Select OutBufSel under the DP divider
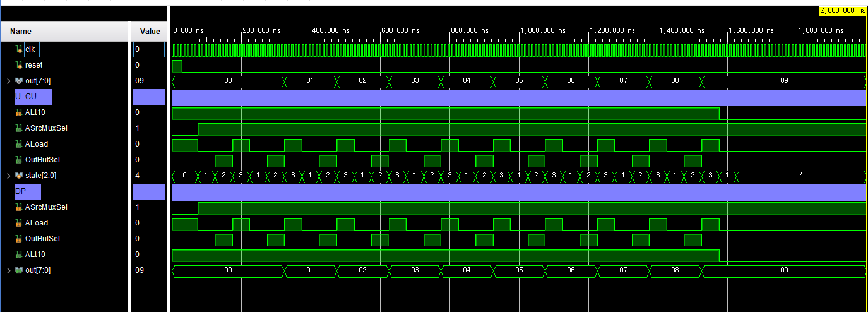The height and width of the screenshot is (312, 868). coord(43,239)
